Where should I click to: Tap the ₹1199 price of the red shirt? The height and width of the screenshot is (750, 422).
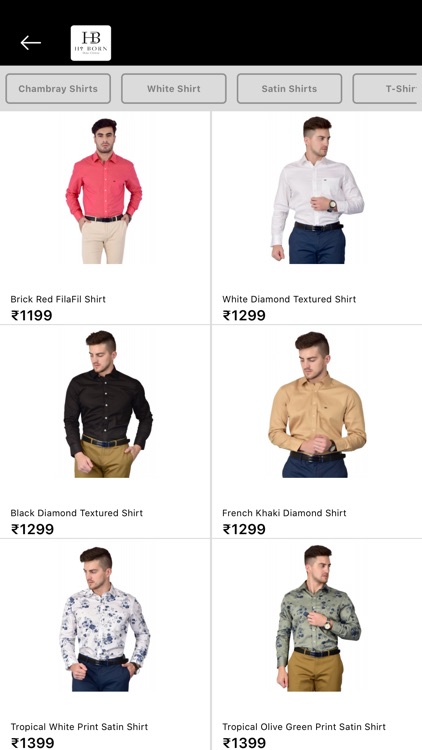(32, 316)
